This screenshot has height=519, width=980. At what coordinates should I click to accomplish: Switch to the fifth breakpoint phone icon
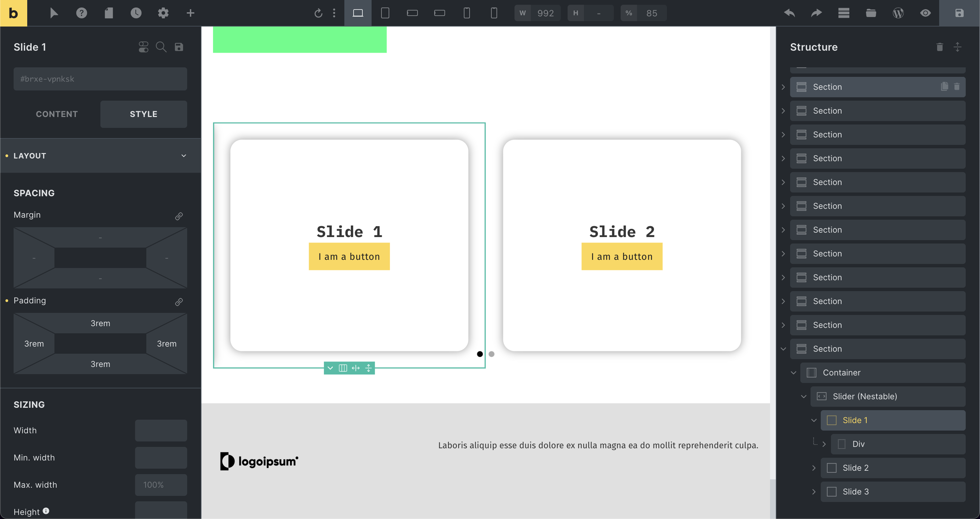[467, 13]
